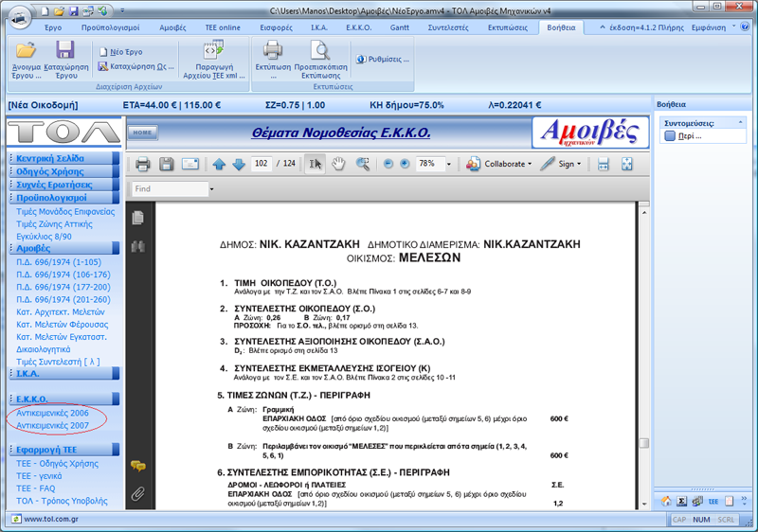
Task: Zoom in with the plus button
Action: click(405, 164)
